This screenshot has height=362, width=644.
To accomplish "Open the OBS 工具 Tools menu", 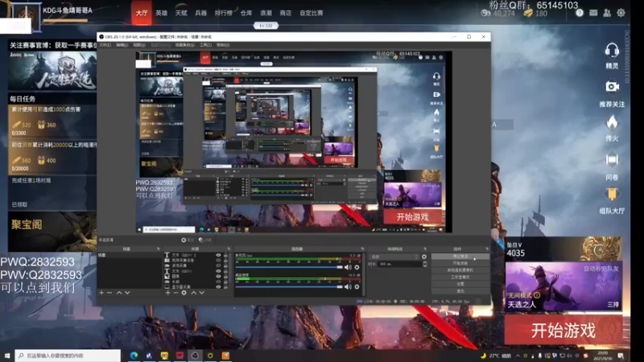I will (205, 45).
